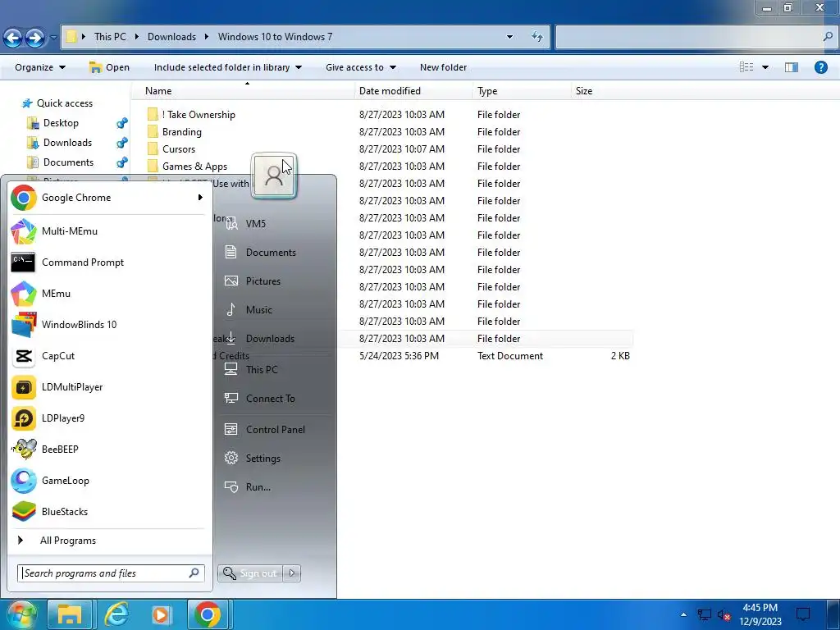Toggle the preview pane icon
Image resolution: width=840 pixels, height=630 pixels.
point(792,67)
